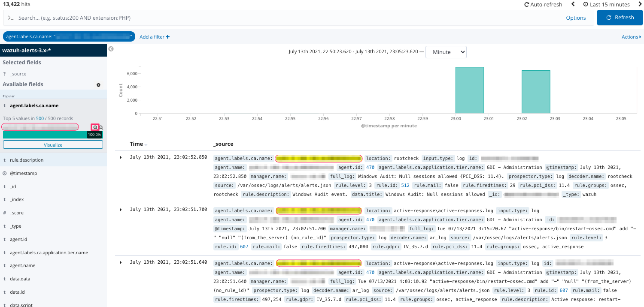Click the agent.labels.ca.name filter pill
The image size is (644, 307).
[x=69, y=37]
